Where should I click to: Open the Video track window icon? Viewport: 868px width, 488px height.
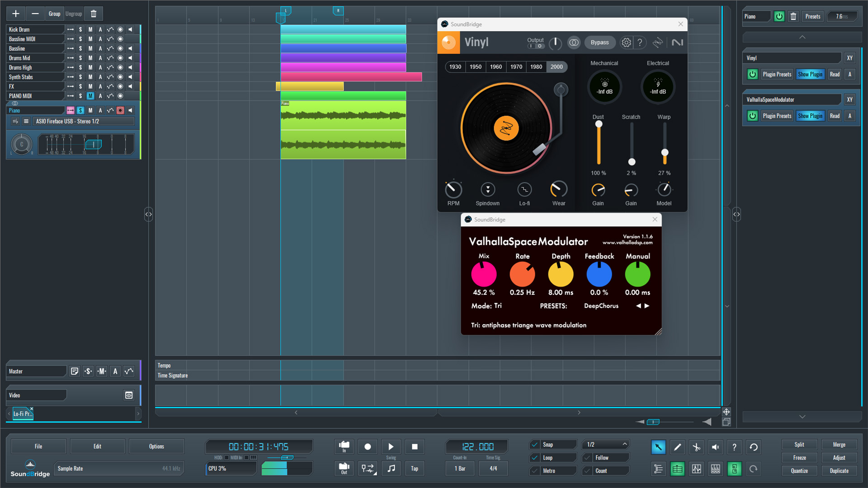pyautogui.click(x=129, y=395)
